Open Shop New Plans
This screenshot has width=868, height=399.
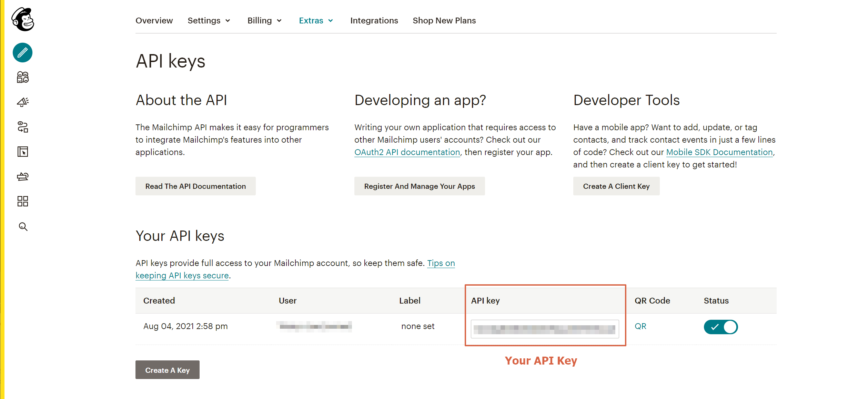[x=444, y=21]
